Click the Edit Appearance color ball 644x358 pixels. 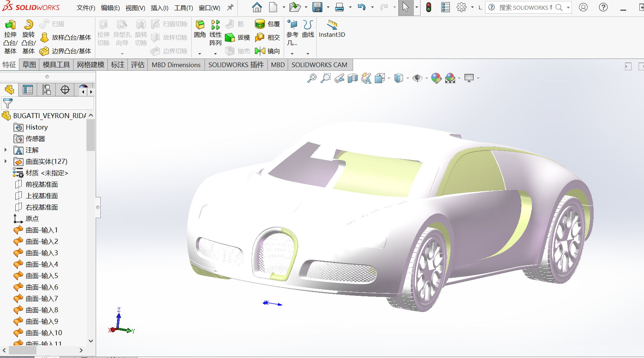pyautogui.click(x=436, y=78)
